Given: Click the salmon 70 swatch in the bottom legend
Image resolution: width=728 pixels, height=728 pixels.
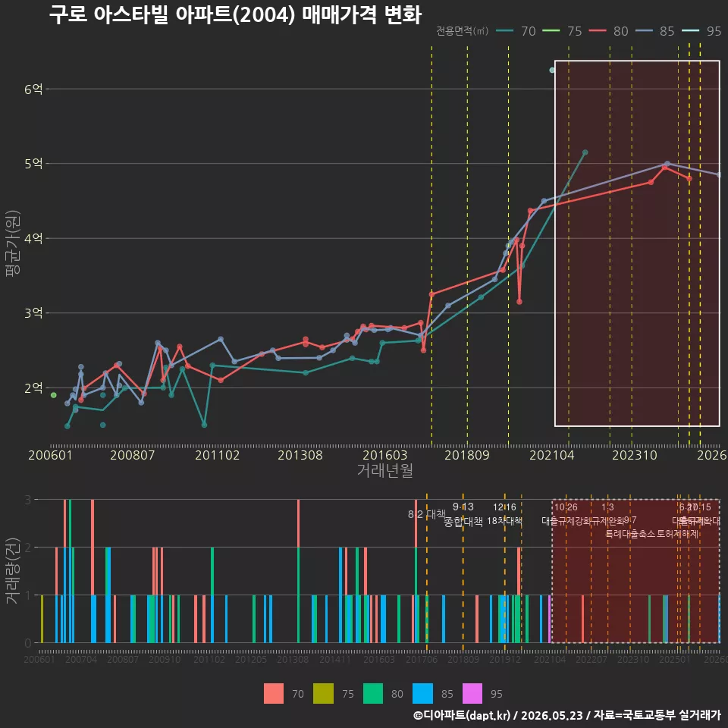Looking at the screenshot, I should [274, 694].
